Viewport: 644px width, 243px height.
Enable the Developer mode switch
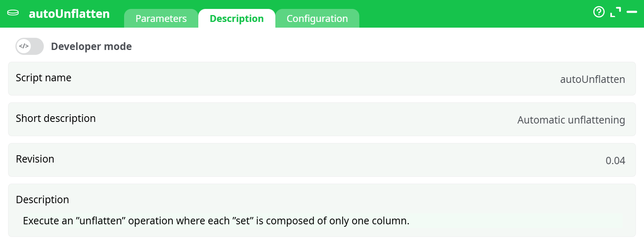(29, 46)
